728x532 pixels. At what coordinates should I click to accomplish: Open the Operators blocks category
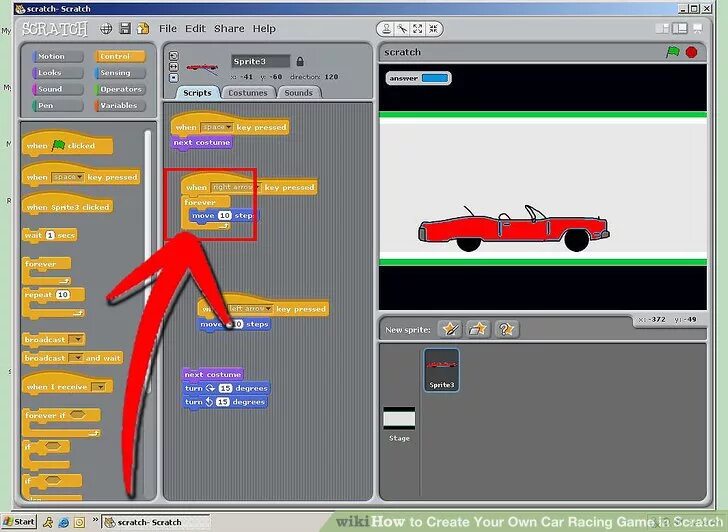tap(120, 89)
